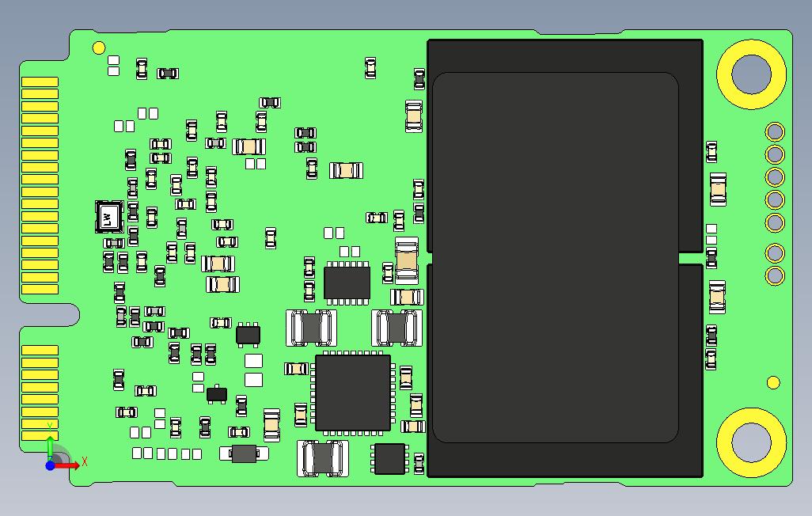Select the yellow fiducial dot near bottom-right mounting hole

(773, 382)
